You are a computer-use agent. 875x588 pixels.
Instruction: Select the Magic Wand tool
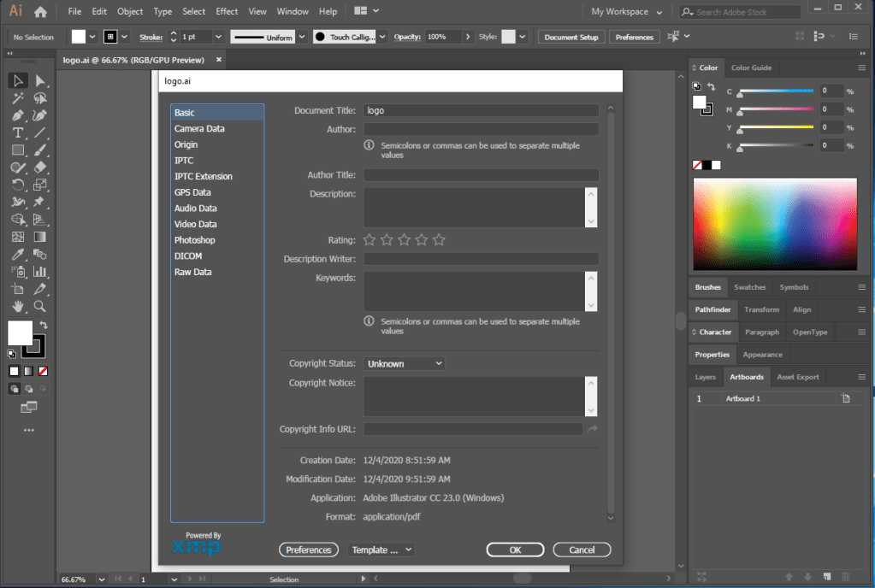point(17,98)
